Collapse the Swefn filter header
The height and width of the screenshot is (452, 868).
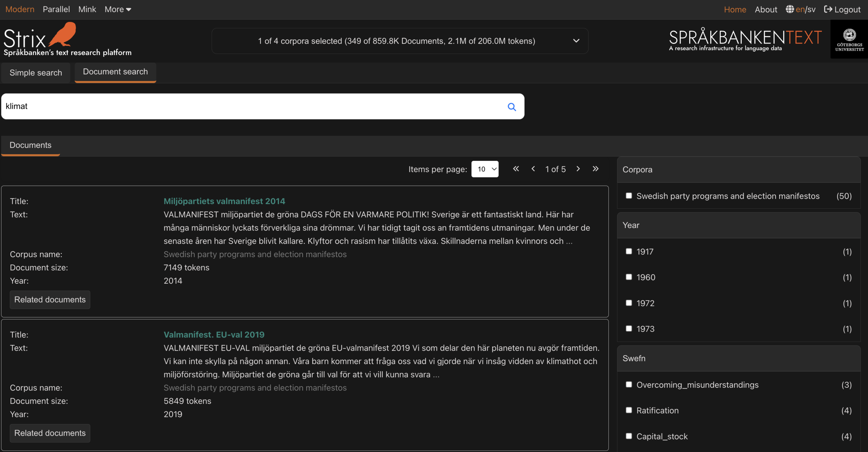(739, 358)
